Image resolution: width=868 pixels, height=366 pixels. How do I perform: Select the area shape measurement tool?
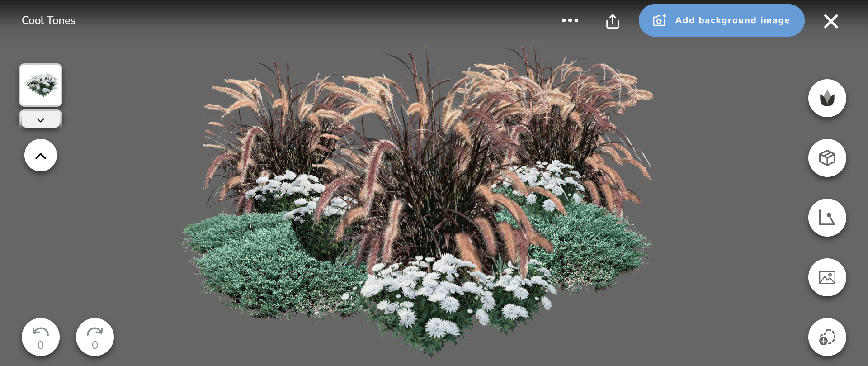tap(827, 218)
